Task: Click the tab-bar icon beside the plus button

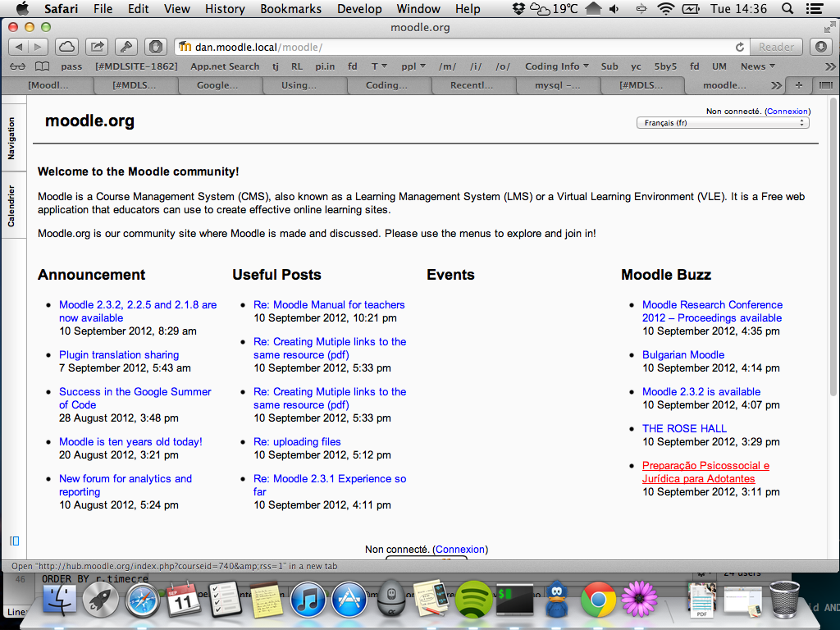Action: point(825,85)
